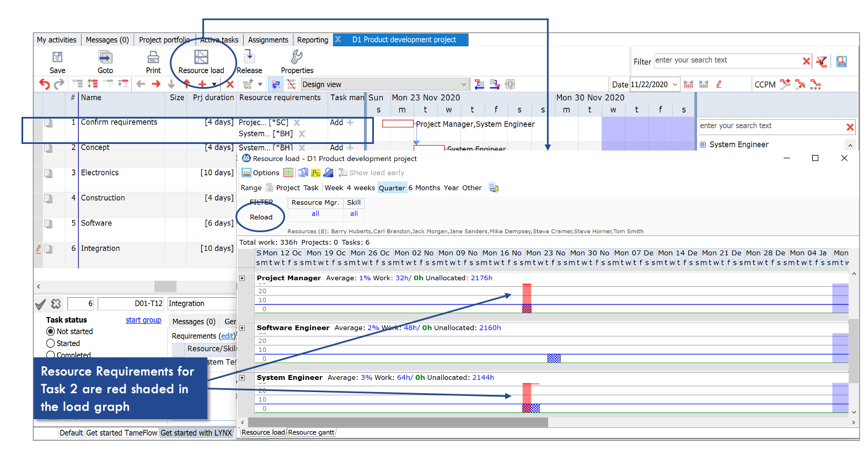Click the Range lock icon
This screenshot has width=868, height=450.
pyautogui.click(x=269, y=187)
